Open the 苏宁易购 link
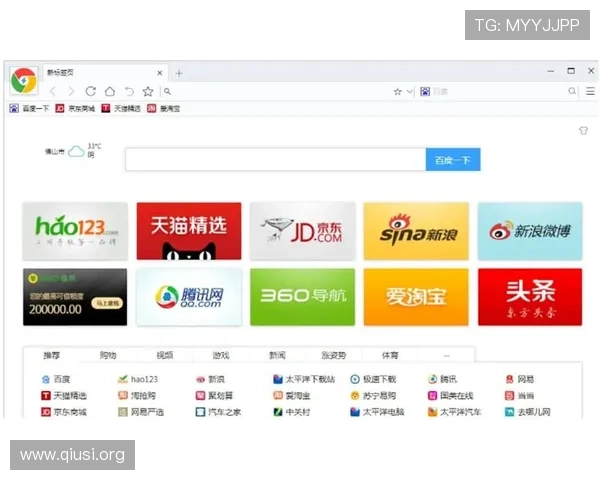The width and height of the screenshot is (600, 480). pos(373,395)
